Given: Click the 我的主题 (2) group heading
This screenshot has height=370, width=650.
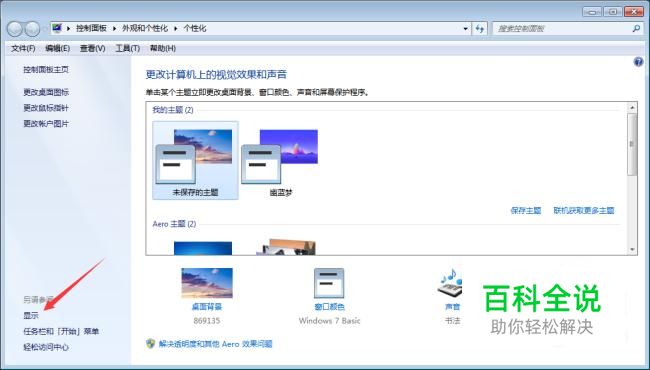Looking at the screenshot, I should pyautogui.click(x=173, y=110).
